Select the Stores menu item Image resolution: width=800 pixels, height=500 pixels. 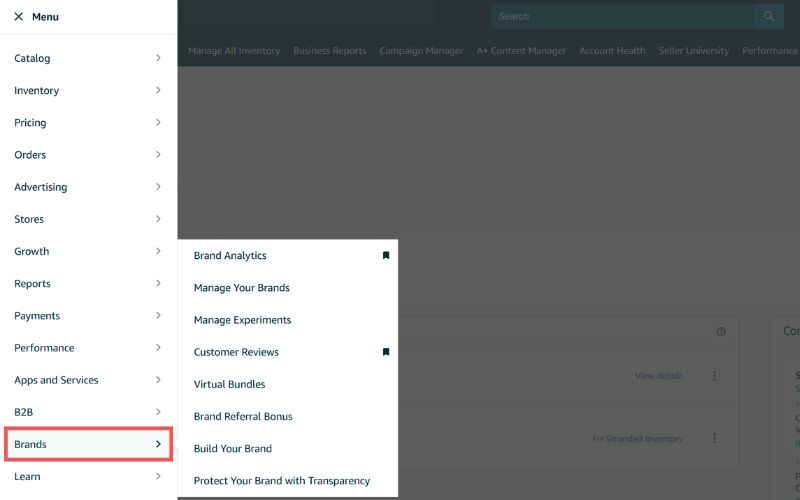[88, 219]
